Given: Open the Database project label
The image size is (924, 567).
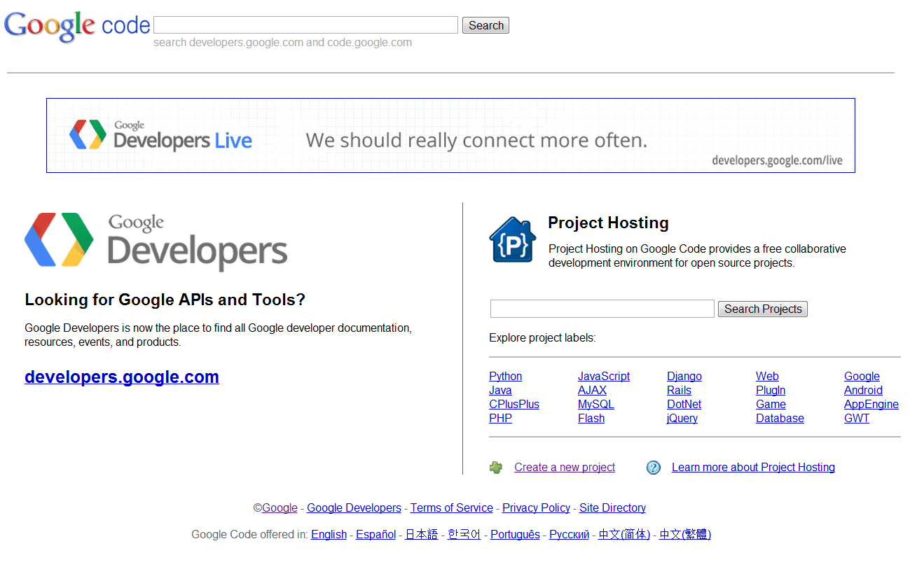Looking at the screenshot, I should click(x=780, y=419).
